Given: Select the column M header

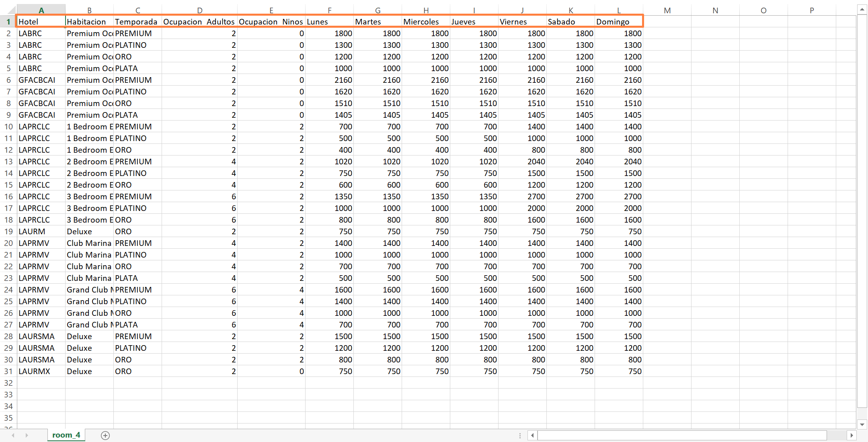Looking at the screenshot, I should pyautogui.click(x=667, y=10).
